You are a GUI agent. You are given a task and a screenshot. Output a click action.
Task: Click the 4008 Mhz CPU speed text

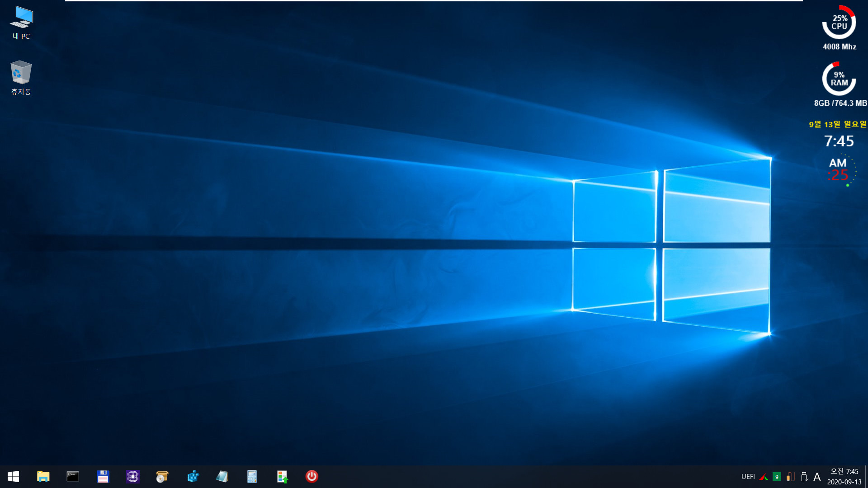(x=840, y=47)
